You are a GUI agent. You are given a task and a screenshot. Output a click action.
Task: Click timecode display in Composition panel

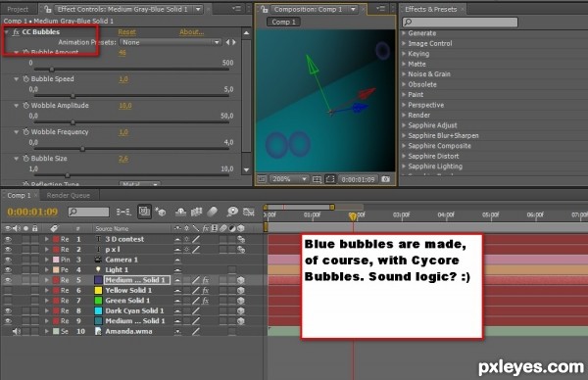pyautogui.click(x=358, y=179)
